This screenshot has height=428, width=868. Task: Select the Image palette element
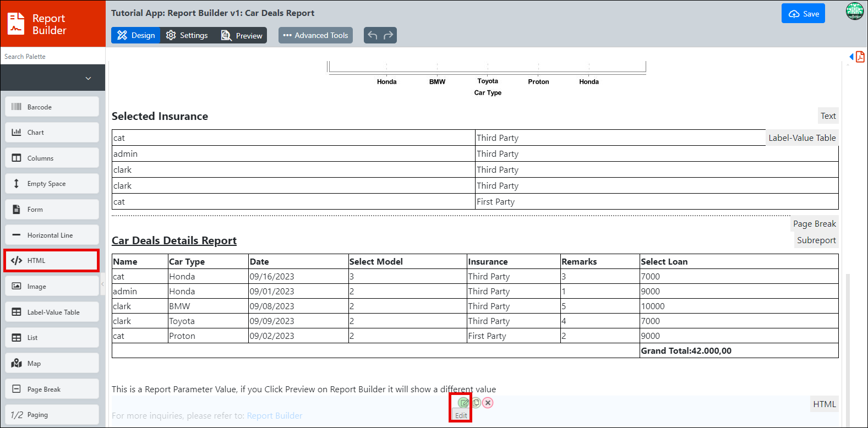[52, 286]
